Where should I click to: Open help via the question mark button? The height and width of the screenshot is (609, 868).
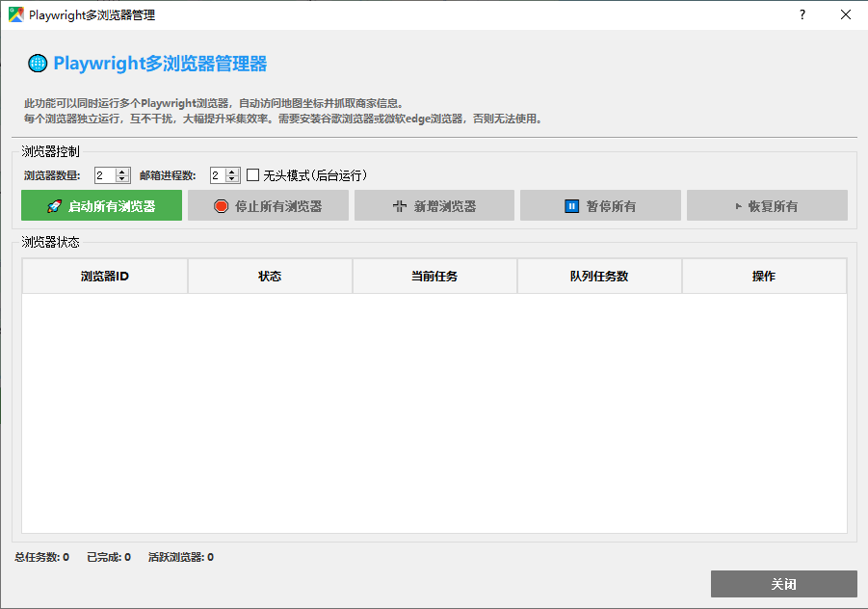(x=802, y=15)
